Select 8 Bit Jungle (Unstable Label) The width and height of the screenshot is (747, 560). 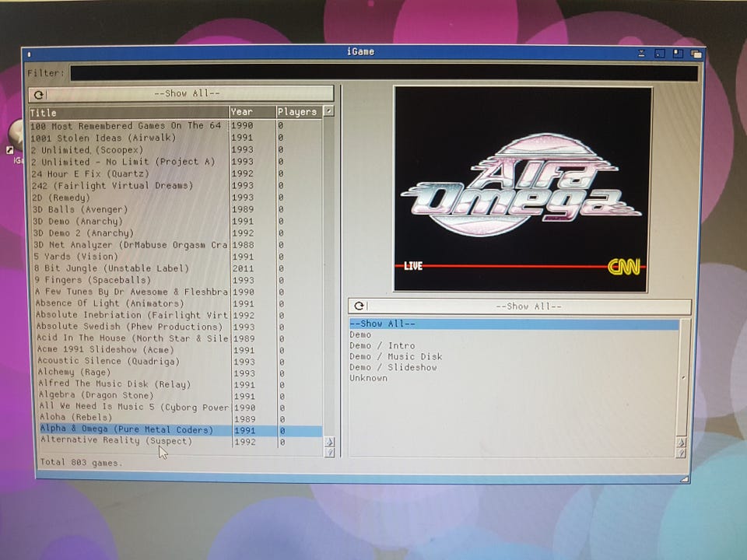(x=179, y=268)
